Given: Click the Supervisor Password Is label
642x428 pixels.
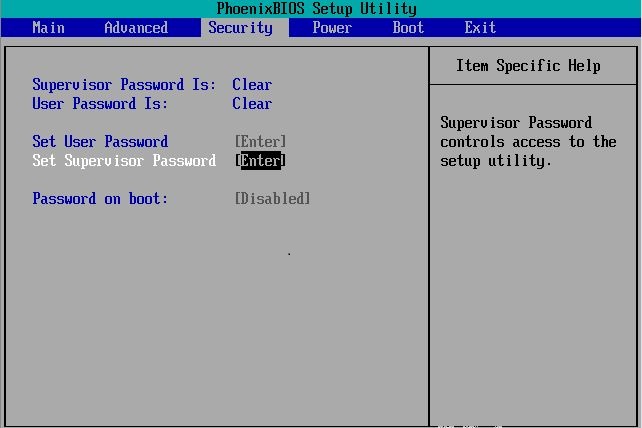Looking at the screenshot, I should [x=124, y=85].
